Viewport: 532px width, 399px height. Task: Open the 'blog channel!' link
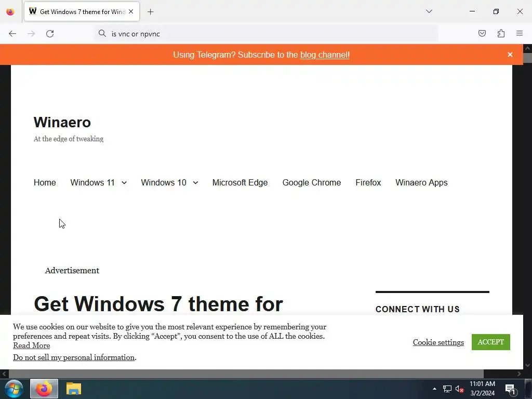pyautogui.click(x=325, y=55)
